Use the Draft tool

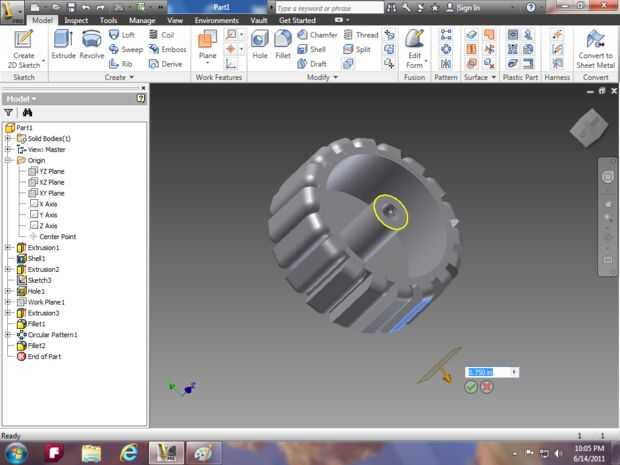312,64
